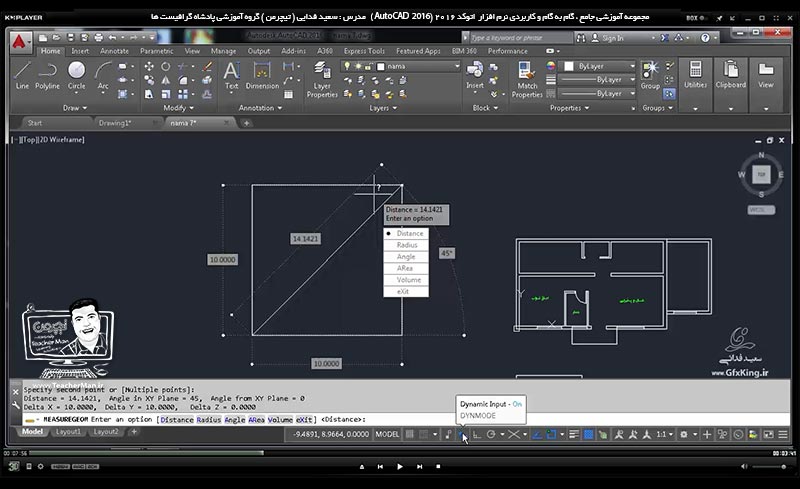Click the Undo arrow in quick access toolbar
Viewport: 800px width, 489px height.
pyautogui.click(x=113, y=38)
